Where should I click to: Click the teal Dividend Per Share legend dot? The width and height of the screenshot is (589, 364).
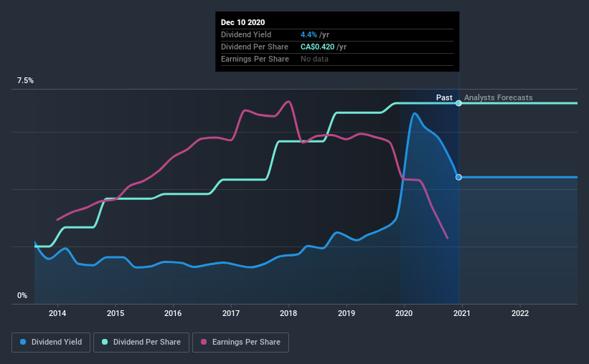coord(105,342)
